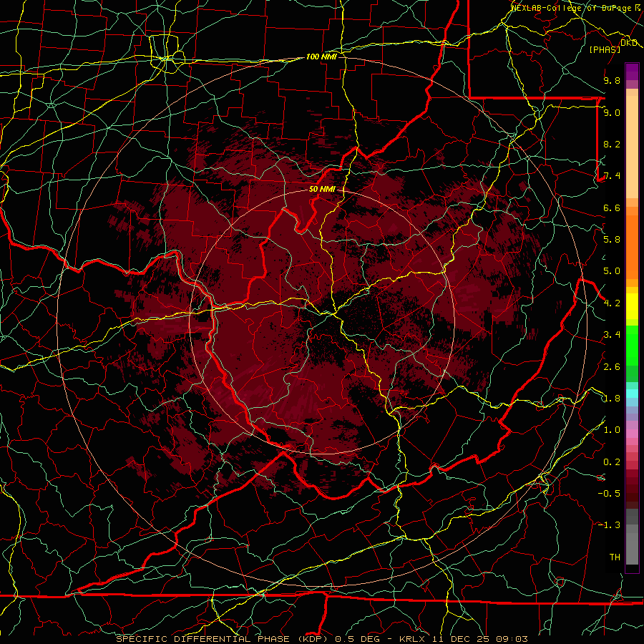Click the "KRLX" station ID in the caption
644x644 pixels.
pos(412,639)
